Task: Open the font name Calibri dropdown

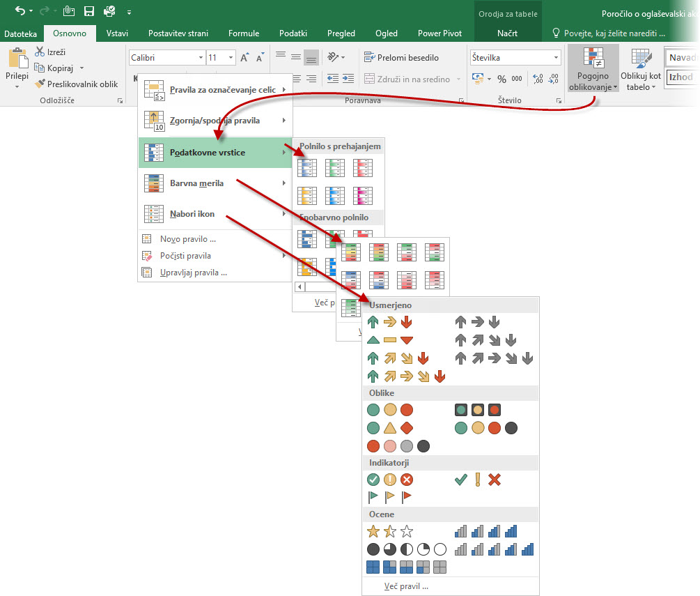Action: pos(201,58)
